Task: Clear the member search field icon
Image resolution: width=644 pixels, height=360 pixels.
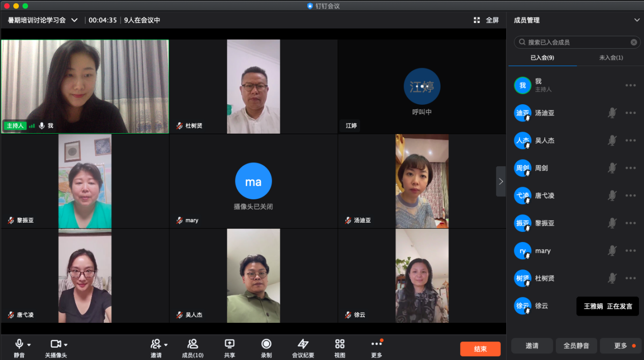Action: point(634,42)
